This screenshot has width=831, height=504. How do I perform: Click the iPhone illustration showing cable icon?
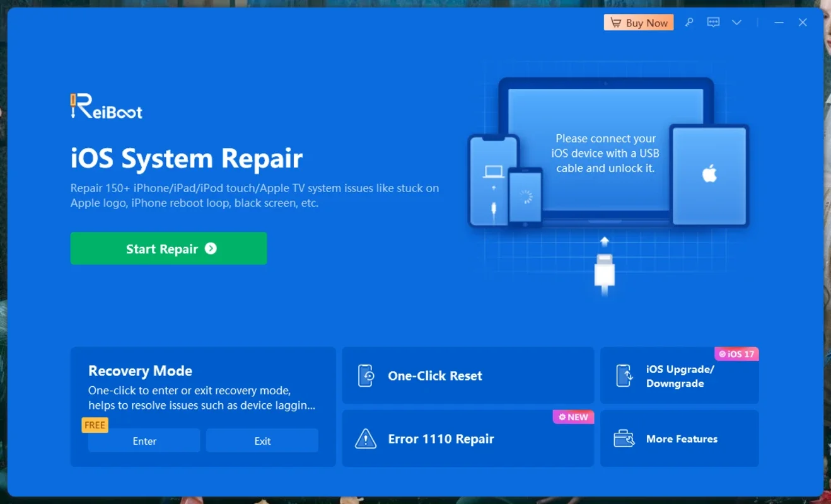coord(494,180)
